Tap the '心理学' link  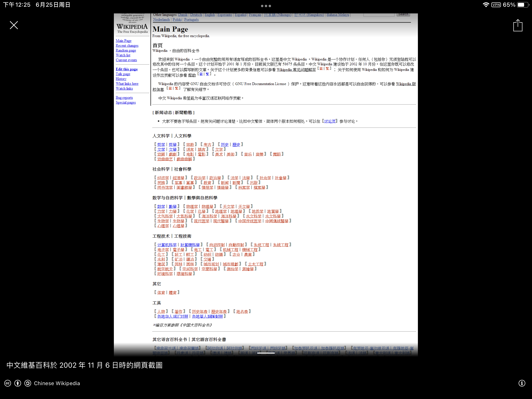click(163, 226)
